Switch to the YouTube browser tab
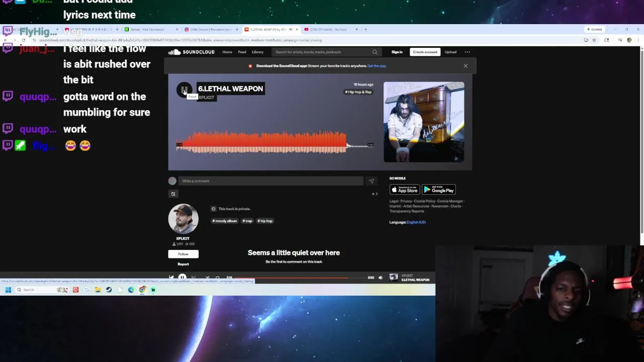The image size is (644, 362). tap(331, 29)
